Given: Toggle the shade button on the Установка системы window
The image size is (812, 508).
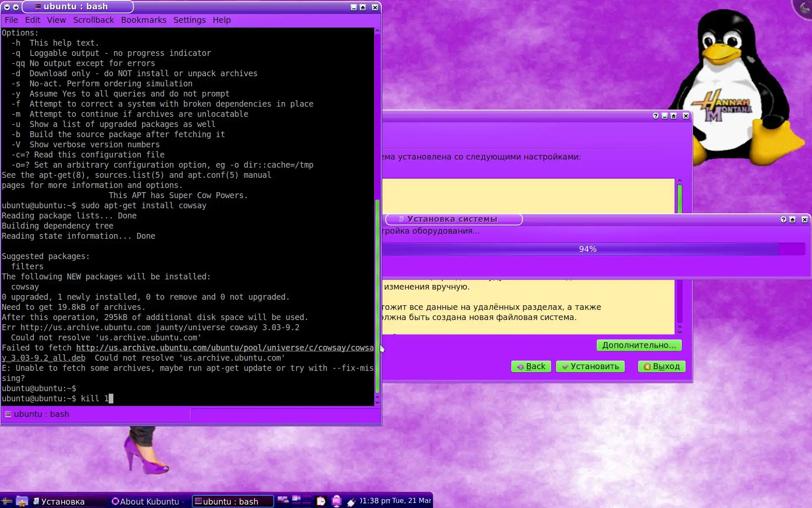Looking at the screenshot, I should point(793,219).
